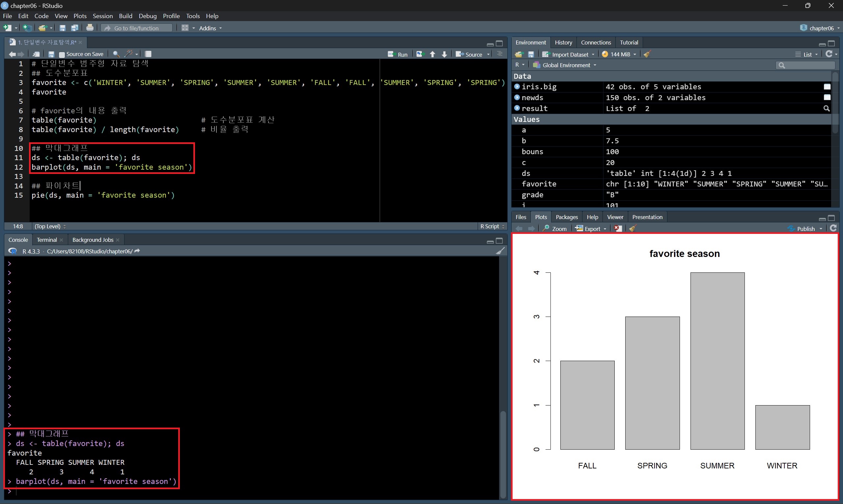Click the compile report notebook icon
The height and width of the screenshot is (504, 843).
[148, 54]
